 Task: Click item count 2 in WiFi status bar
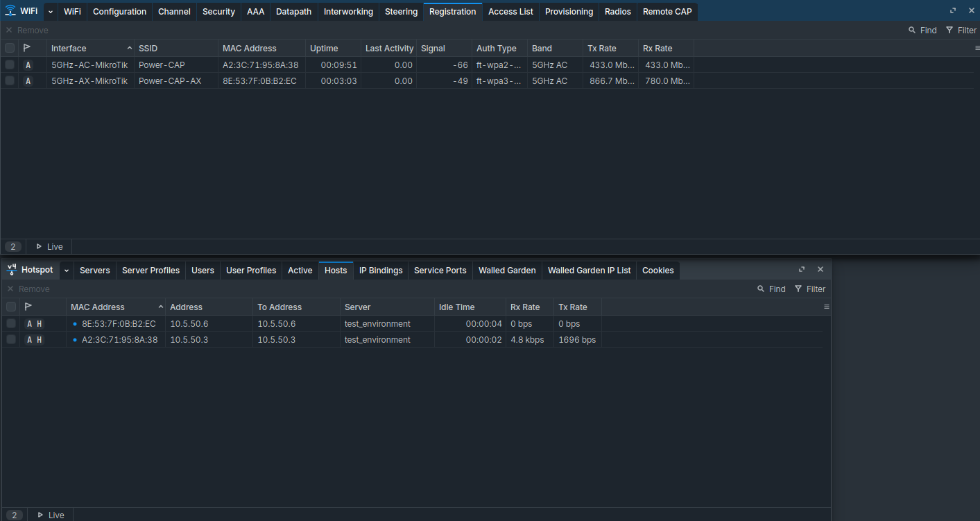[x=13, y=246]
